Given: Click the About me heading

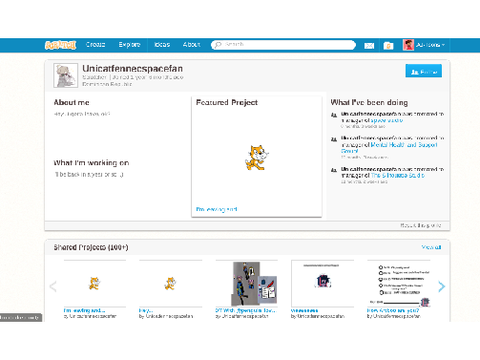Looking at the screenshot, I should coord(71,103).
